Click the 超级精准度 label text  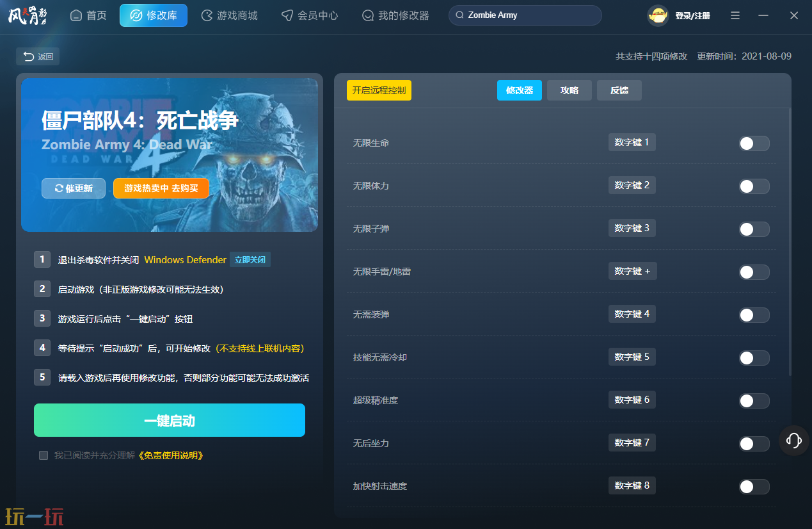click(376, 400)
